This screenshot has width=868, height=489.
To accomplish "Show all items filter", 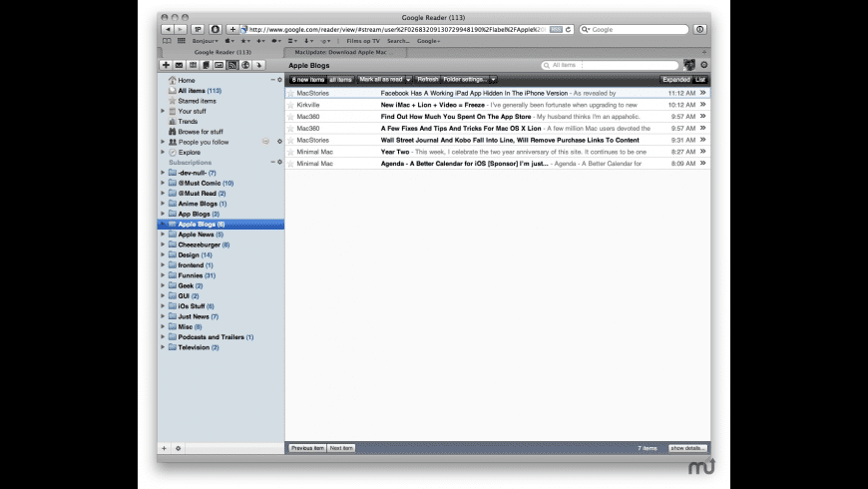I will pos(340,80).
